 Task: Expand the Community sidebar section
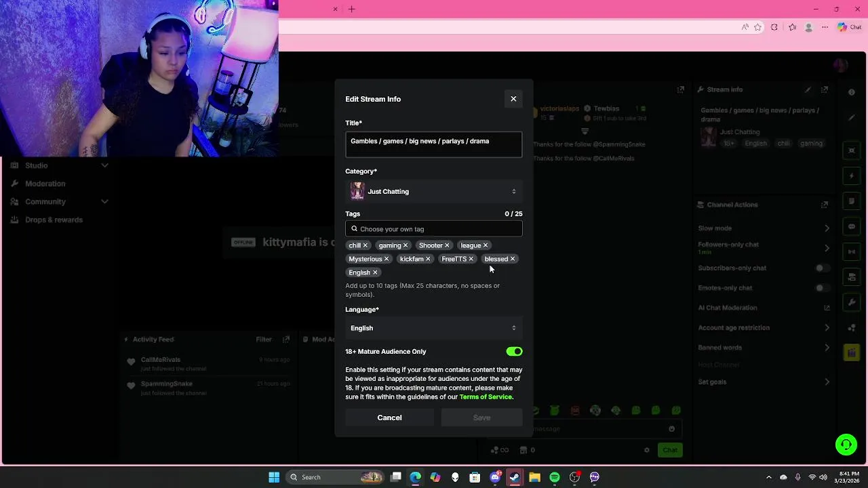(104, 201)
